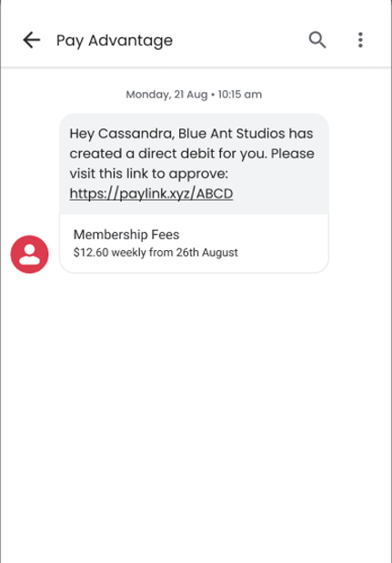Tap the 'visit this link to approve' line

coord(148,174)
